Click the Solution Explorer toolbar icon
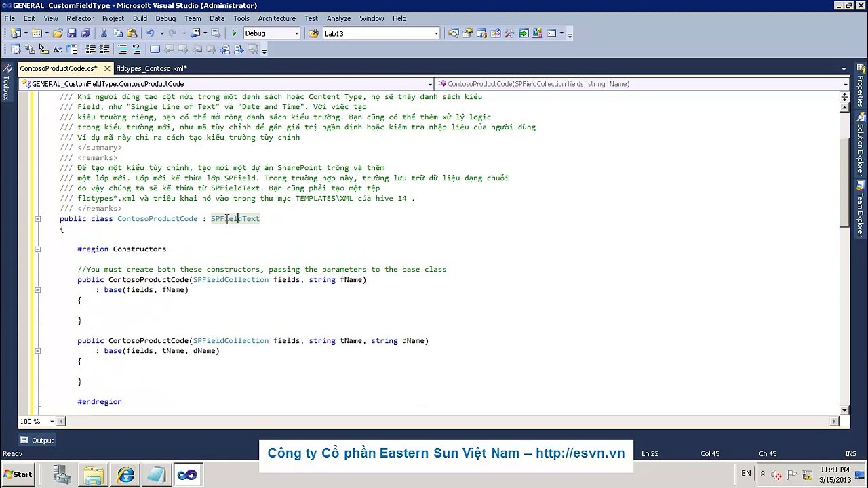 coord(454,33)
